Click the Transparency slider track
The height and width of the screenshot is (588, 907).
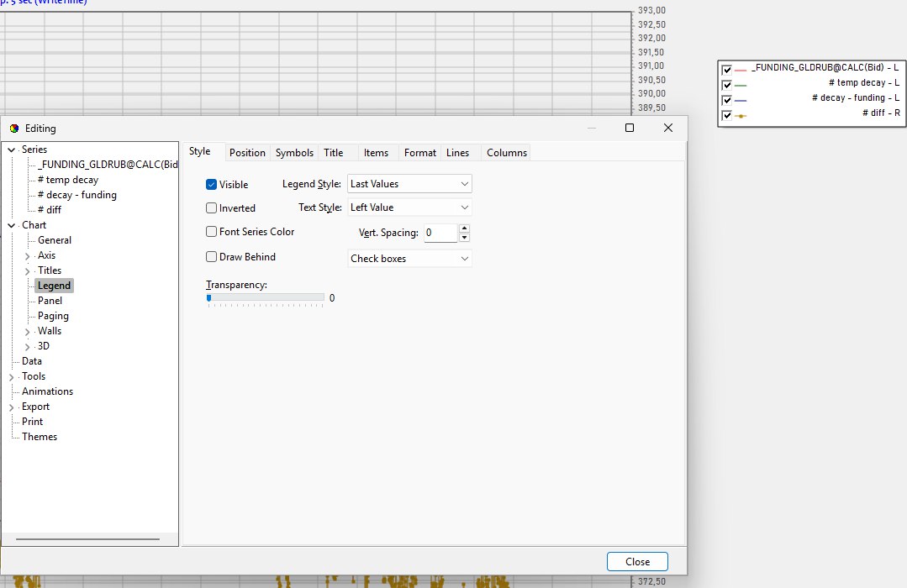coord(266,297)
